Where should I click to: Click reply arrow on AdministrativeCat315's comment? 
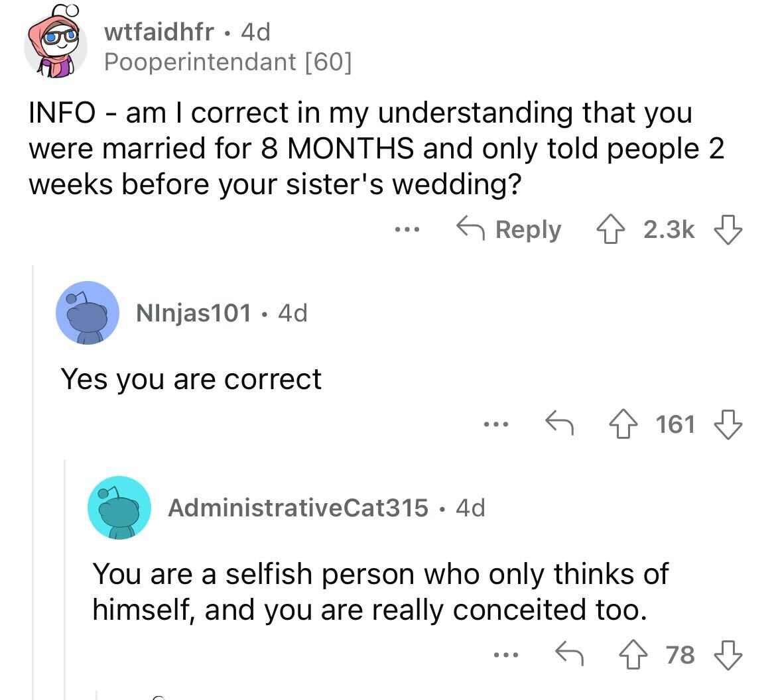coord(569,654)
